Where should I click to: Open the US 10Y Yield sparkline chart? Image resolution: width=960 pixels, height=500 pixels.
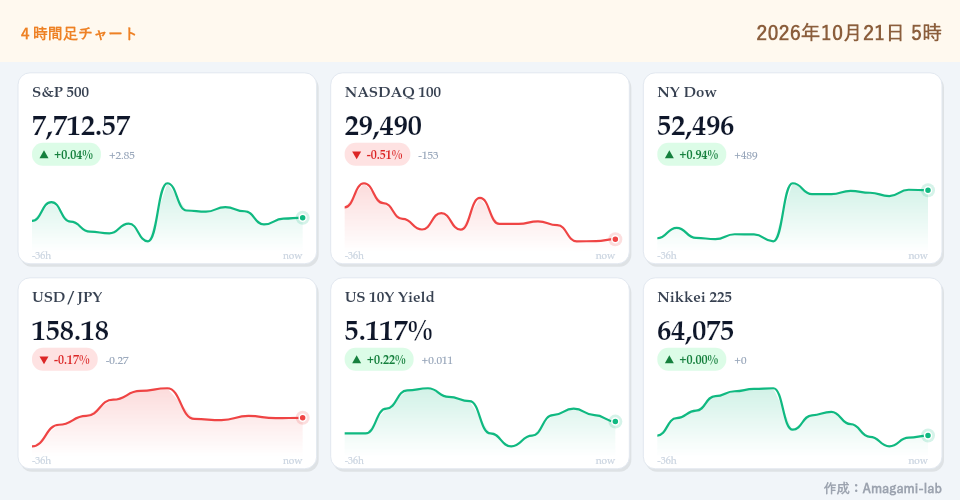coord(480,420)
